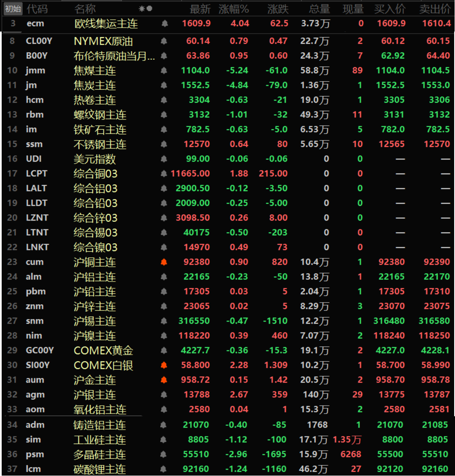Sort by the 最新 column header
Image resolution: width=455 pixels, height=476 pixels.
pyautogui.click(x=200, y=9)
